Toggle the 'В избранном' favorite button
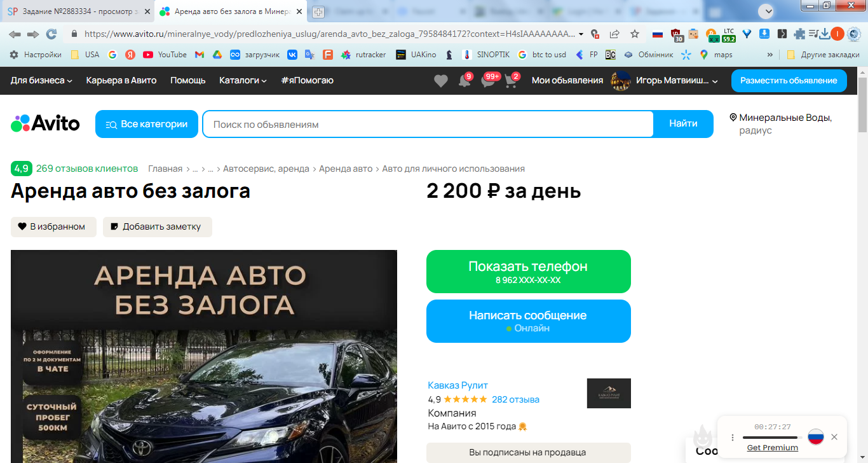Screen dimensions: 868x463 coord(53,226)
